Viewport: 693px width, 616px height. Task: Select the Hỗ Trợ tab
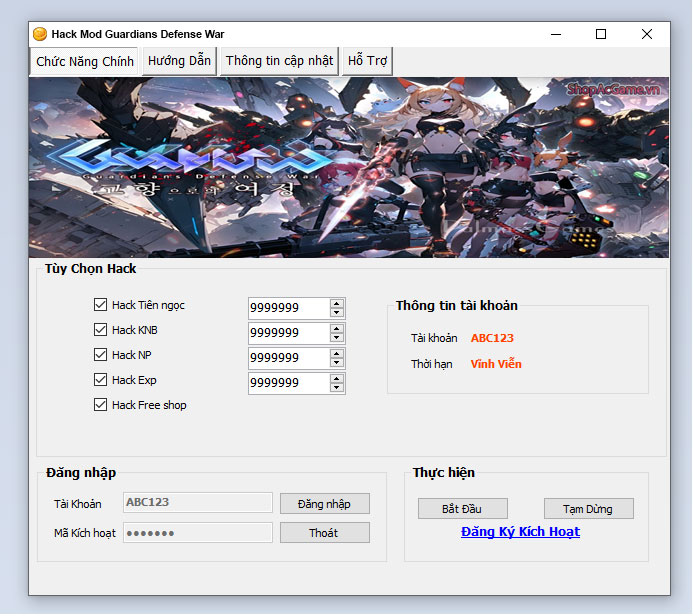367,61
